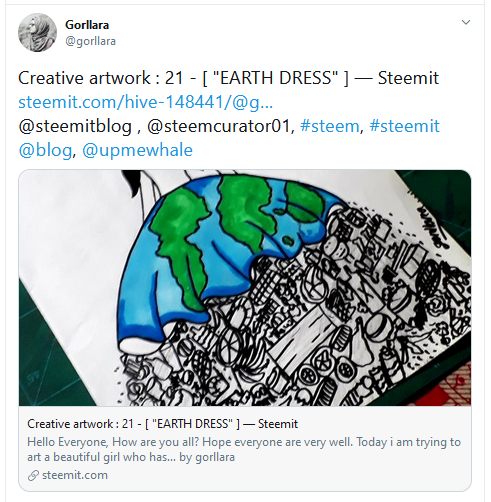The width and height of the screenshot is (491, 502).
Task: Click Gorllara's profile avatar picture
Action: [37, 33]
